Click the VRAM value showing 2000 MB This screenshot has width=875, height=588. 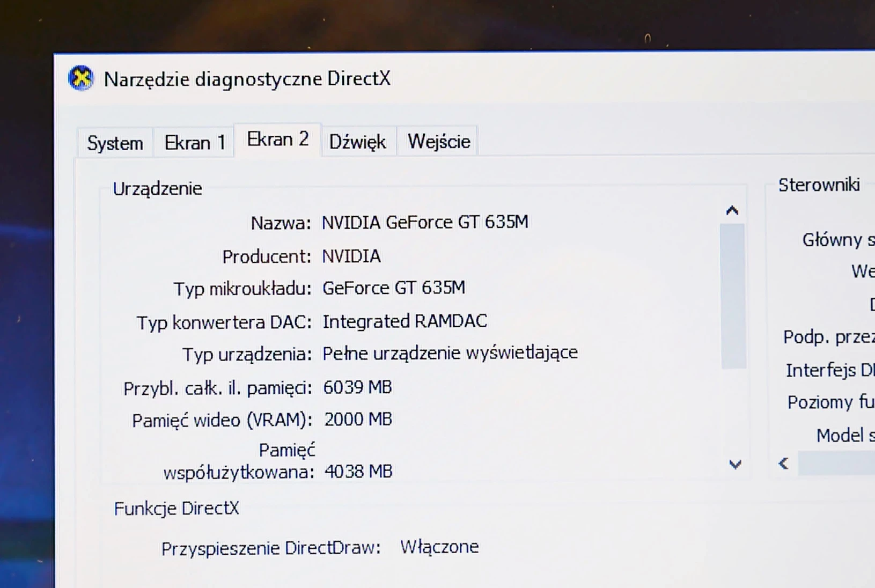pyautogui.click(x=358, y=420)
